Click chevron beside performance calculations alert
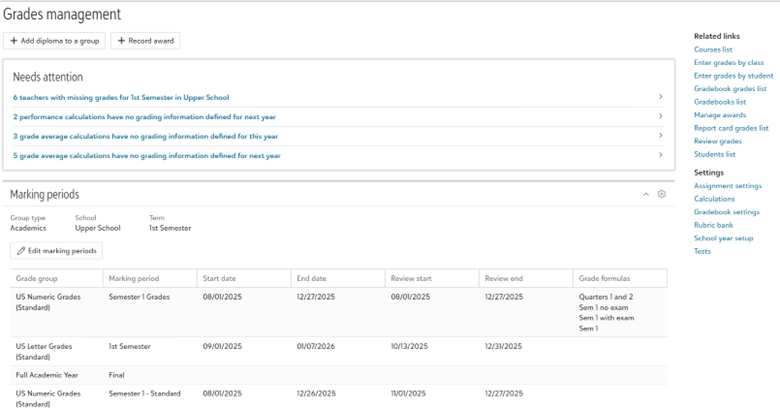 point(661,116)
